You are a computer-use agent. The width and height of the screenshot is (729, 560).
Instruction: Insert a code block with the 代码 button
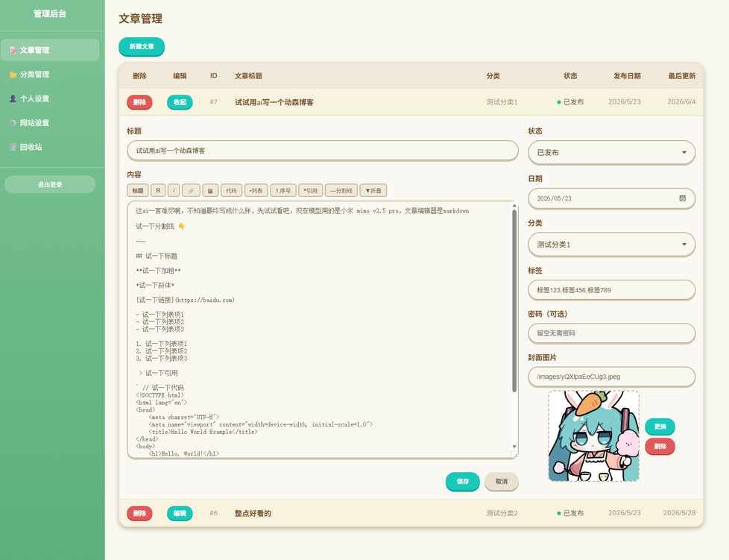(x=231, y=190)
